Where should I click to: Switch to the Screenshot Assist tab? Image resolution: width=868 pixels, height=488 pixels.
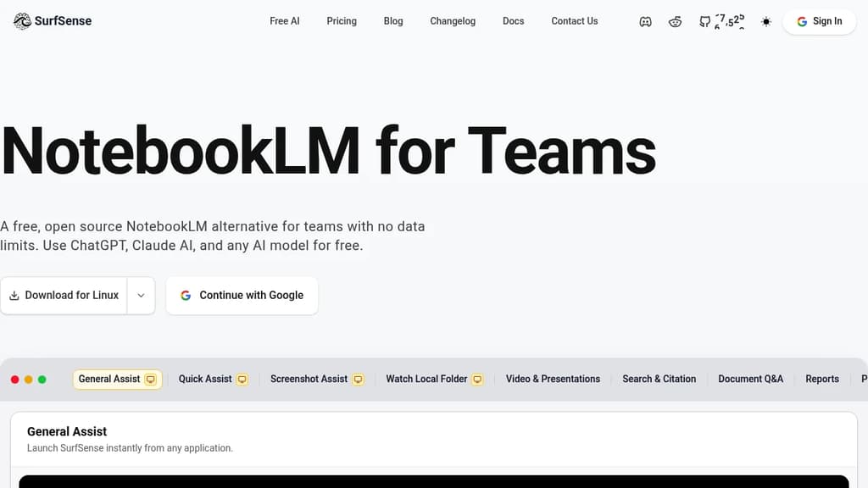point(317,379)
